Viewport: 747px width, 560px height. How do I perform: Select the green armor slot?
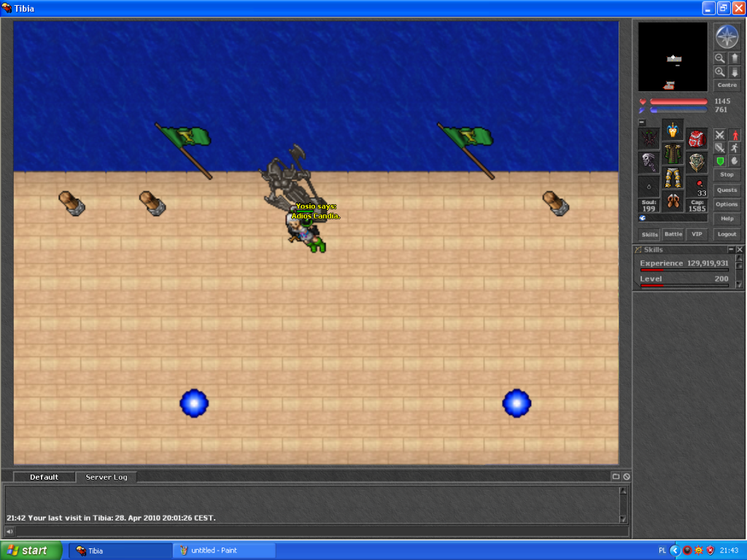tap(673, 154)
